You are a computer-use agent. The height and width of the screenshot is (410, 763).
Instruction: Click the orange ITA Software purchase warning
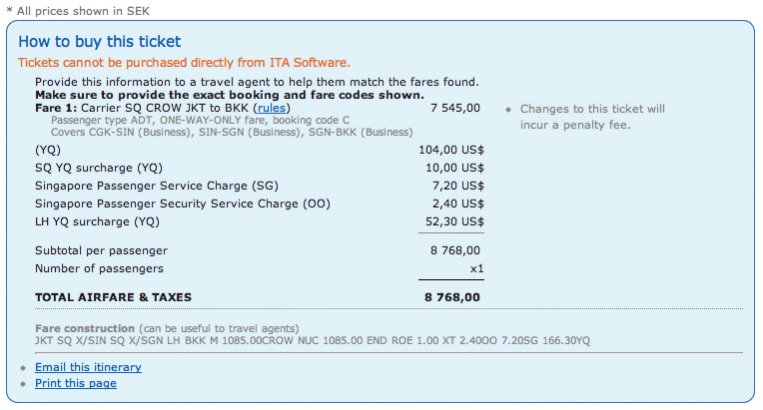[184, 62]
